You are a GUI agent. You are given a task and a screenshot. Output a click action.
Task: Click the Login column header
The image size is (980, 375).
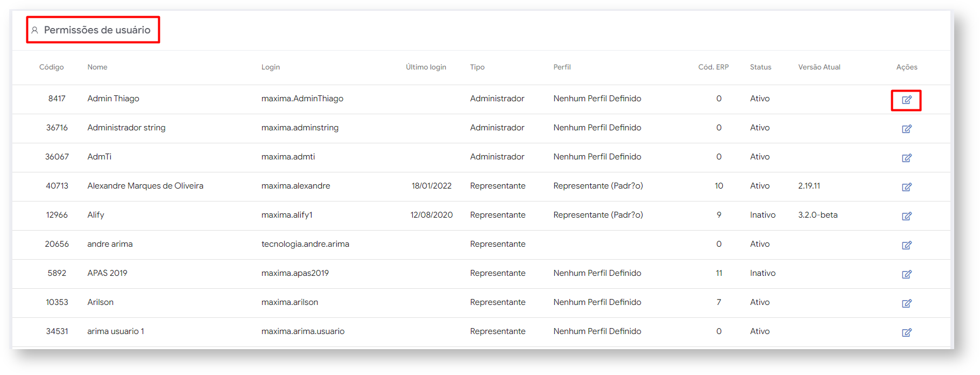point(270,67)
